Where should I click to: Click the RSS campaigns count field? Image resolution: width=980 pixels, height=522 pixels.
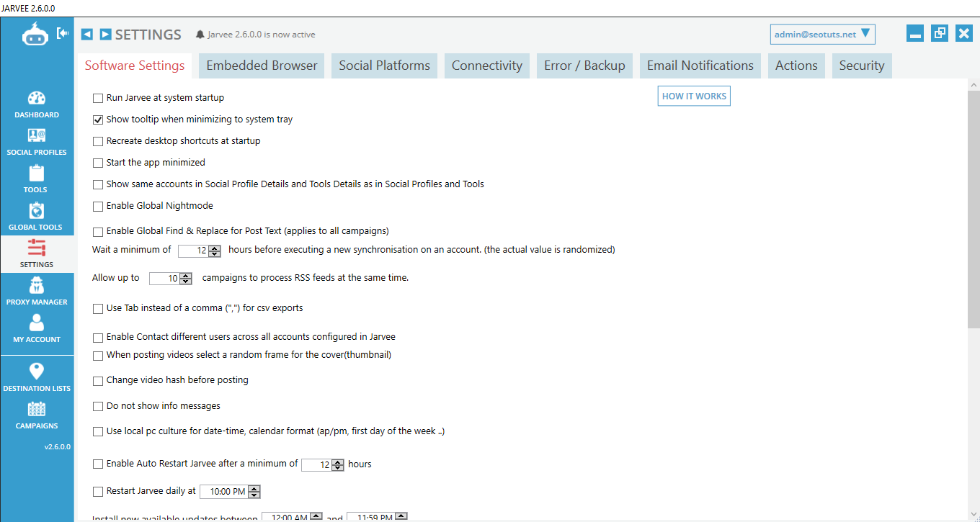click(x=164, y=278)
